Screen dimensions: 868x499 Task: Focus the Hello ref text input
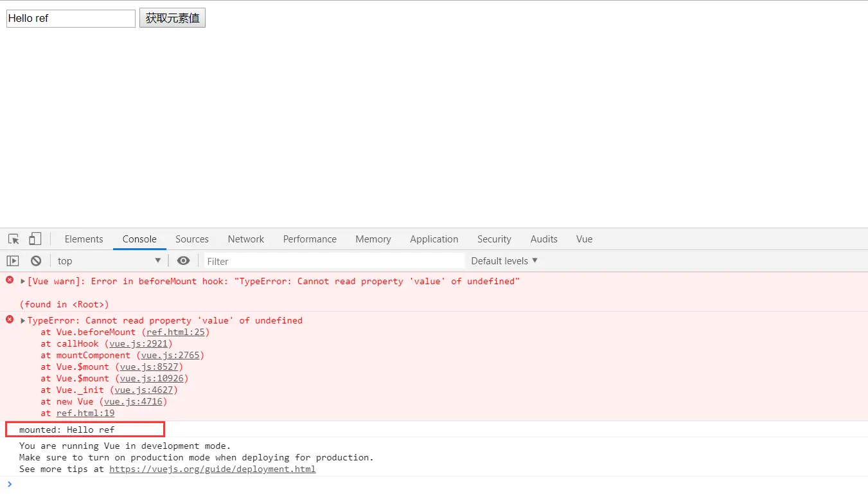[x=71, y=18]
